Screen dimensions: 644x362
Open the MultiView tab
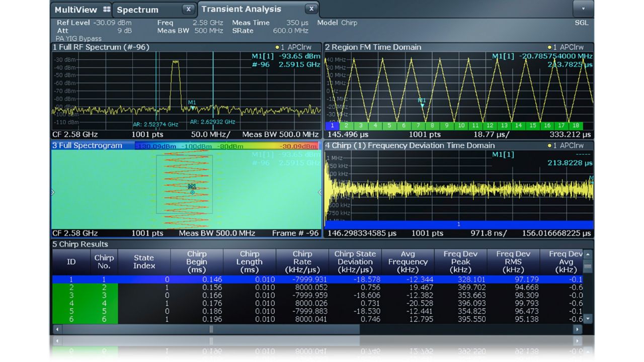pyautogui.click(x=82, y=10)
